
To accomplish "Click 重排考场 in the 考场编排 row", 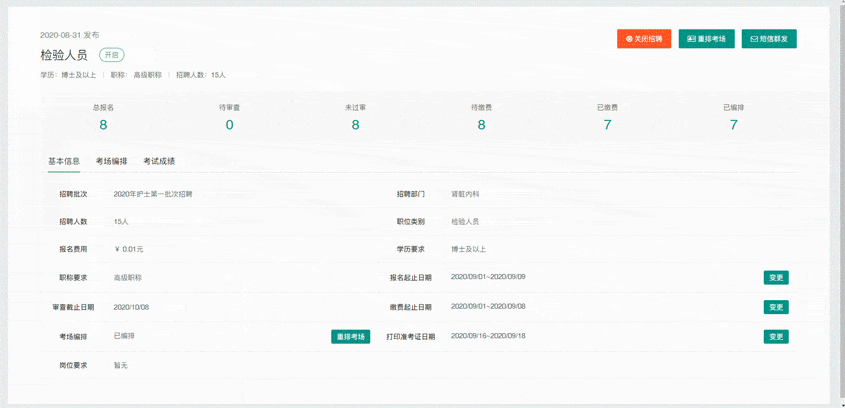I will pyautogui.click(x=350, y=337).
